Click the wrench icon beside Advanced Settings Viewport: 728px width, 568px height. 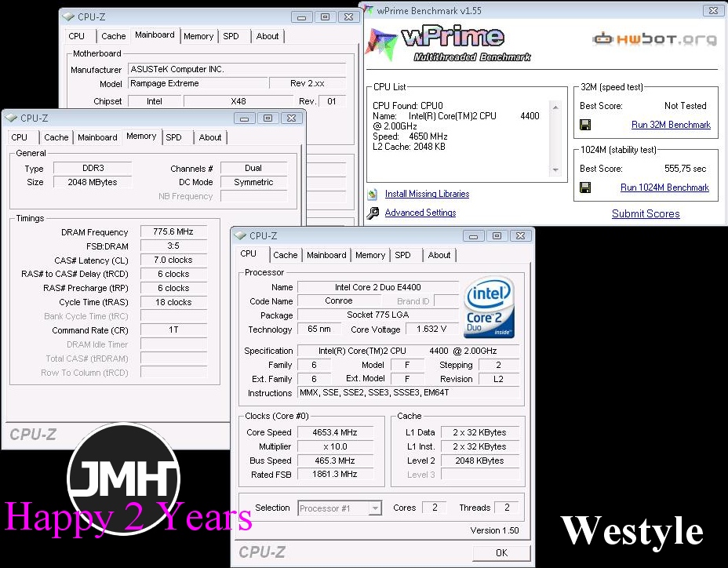click(x=373, y=213)
